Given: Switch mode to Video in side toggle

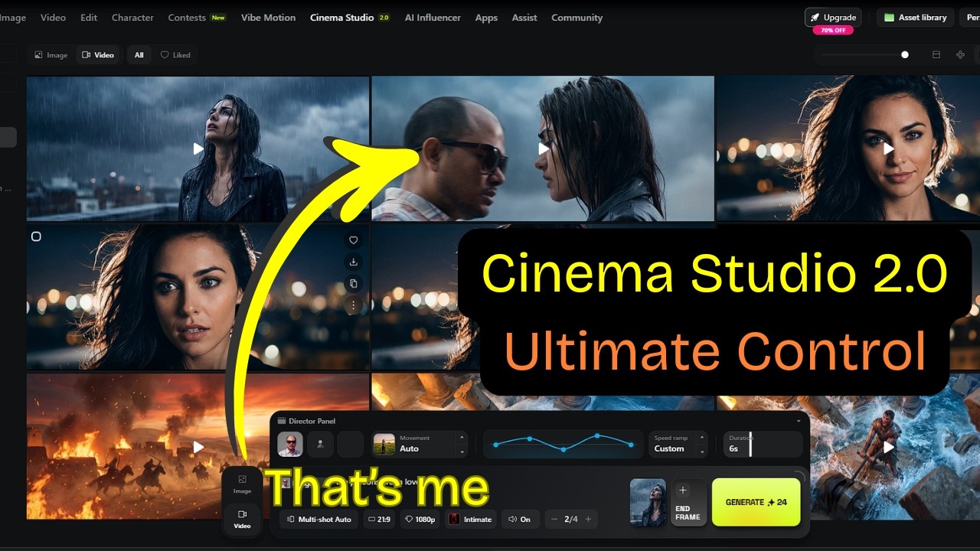Looking at the screenshot, I should pos(242,519).
